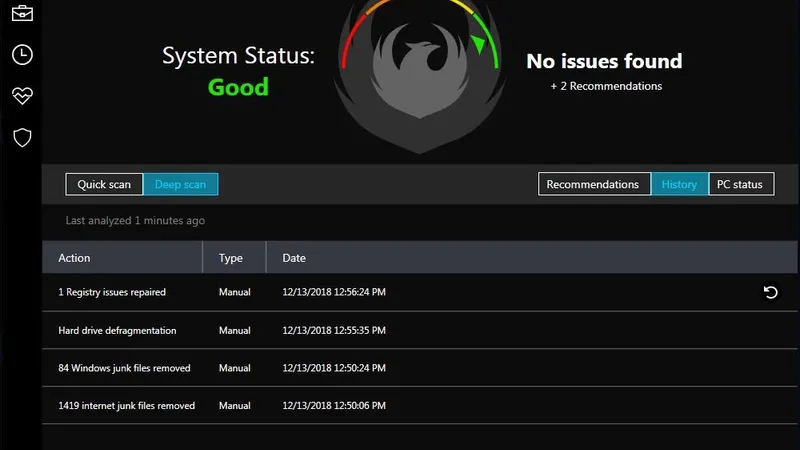The image size is (800, 450).
Task: Undo the Registry issues repaired action
Action: click(x=770, y=292)
